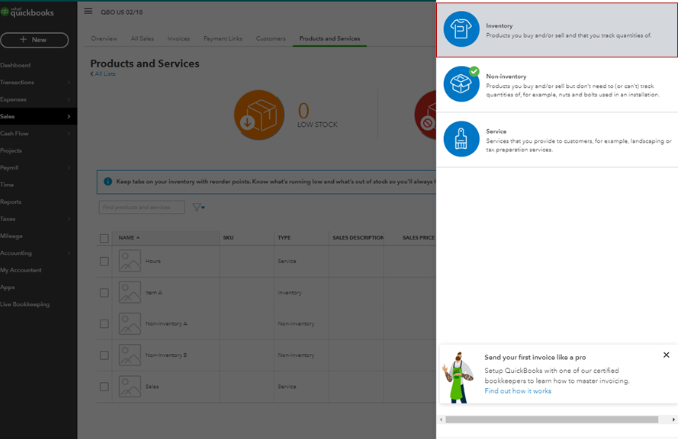Click the horizontal scrollbar right arrow
Viewport: 682px width, 439px height.
click(x=673, y=419)
